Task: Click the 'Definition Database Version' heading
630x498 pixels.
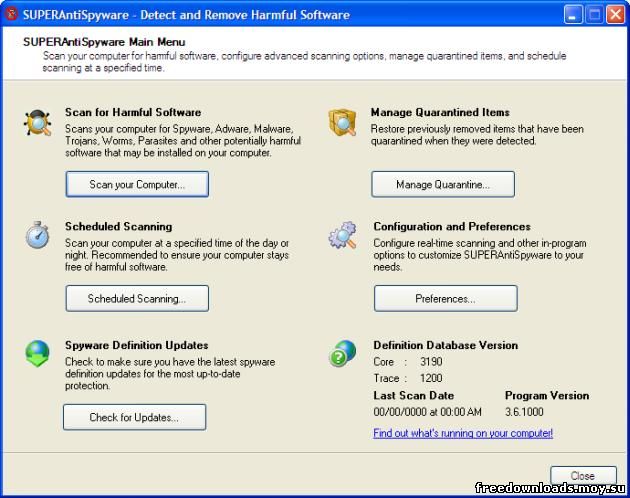Action: pos(445,345)
